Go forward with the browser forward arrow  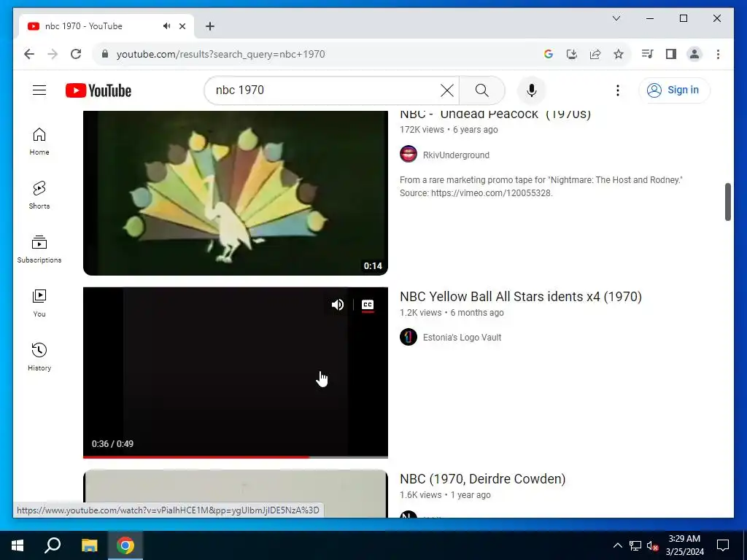tap(53, 54)
